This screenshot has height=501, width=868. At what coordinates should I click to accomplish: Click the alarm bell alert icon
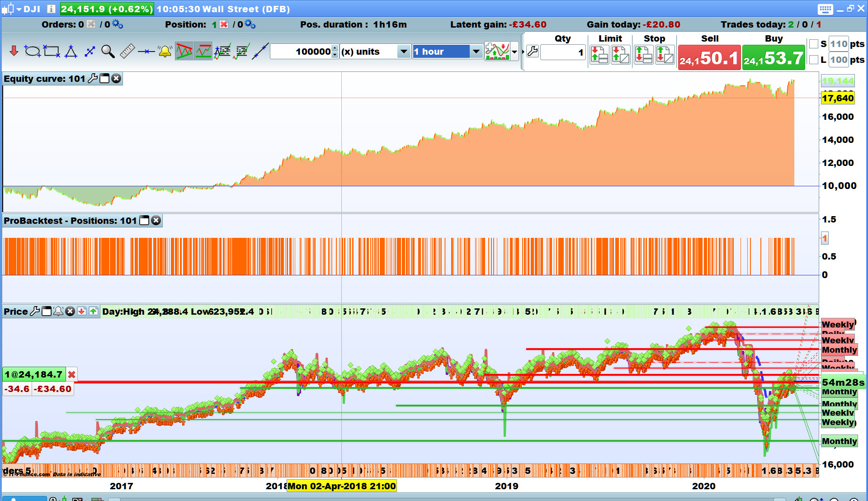(165, 52)
